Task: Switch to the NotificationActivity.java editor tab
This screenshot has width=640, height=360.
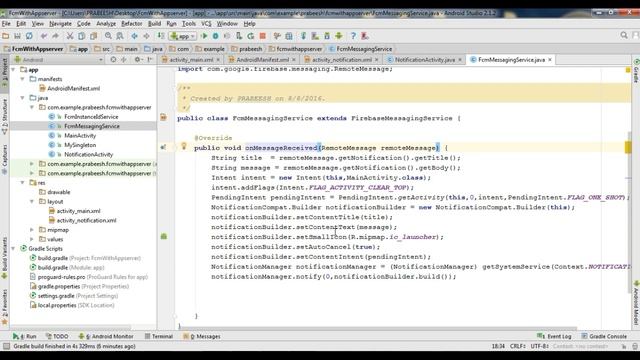Action: point(425,60)
